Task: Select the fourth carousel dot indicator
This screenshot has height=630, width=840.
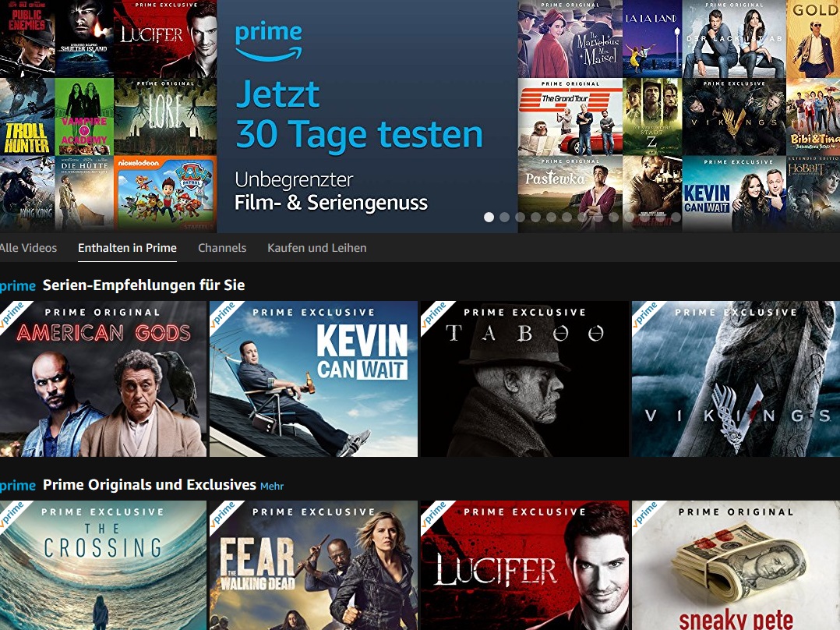Action: point(536,218)
